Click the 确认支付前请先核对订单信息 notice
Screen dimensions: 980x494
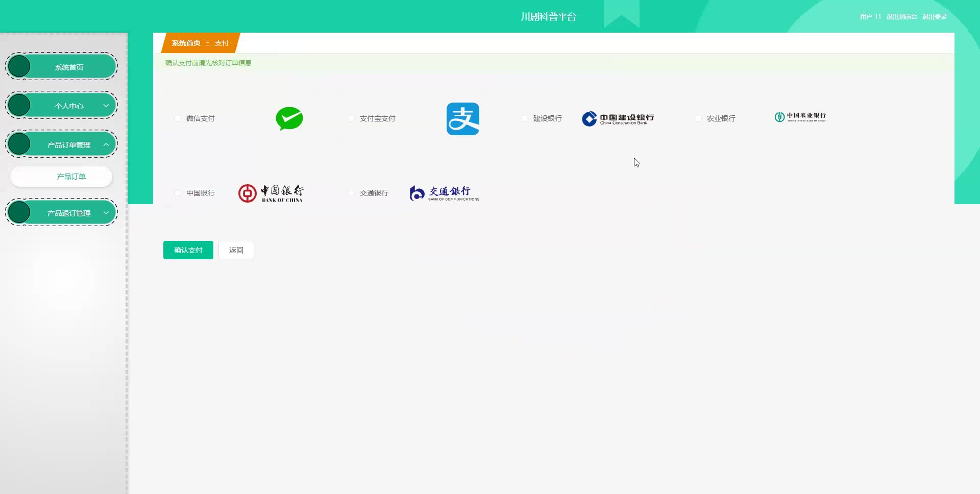coord(208,63)
